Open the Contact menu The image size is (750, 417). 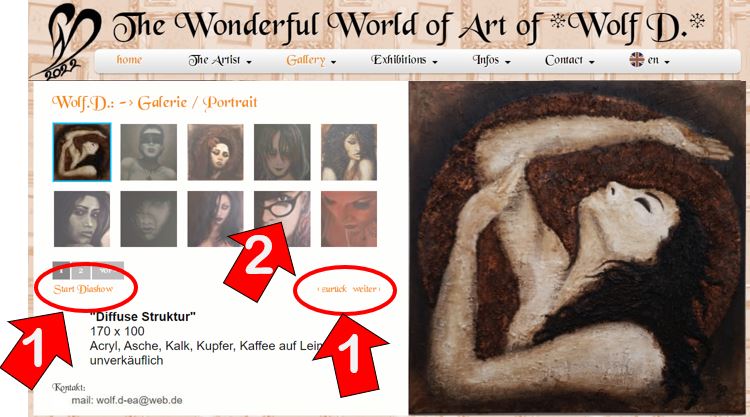[569, 60]
